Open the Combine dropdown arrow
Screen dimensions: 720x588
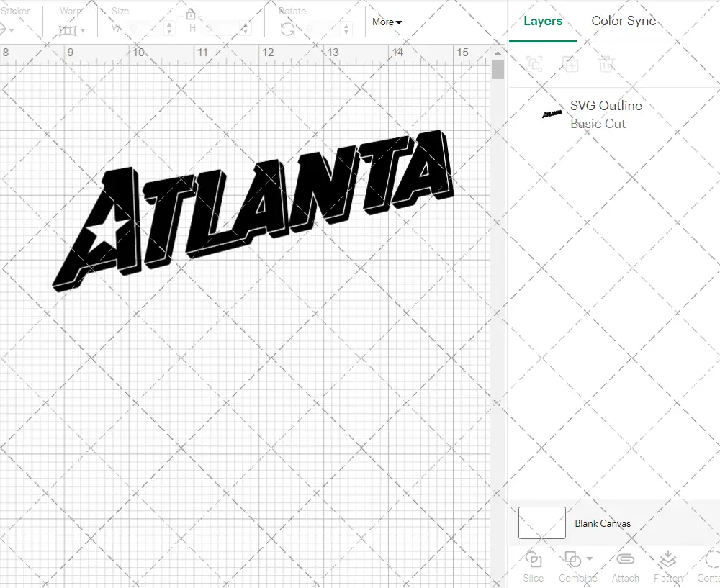pyautogui.click(x=588, y=558)
